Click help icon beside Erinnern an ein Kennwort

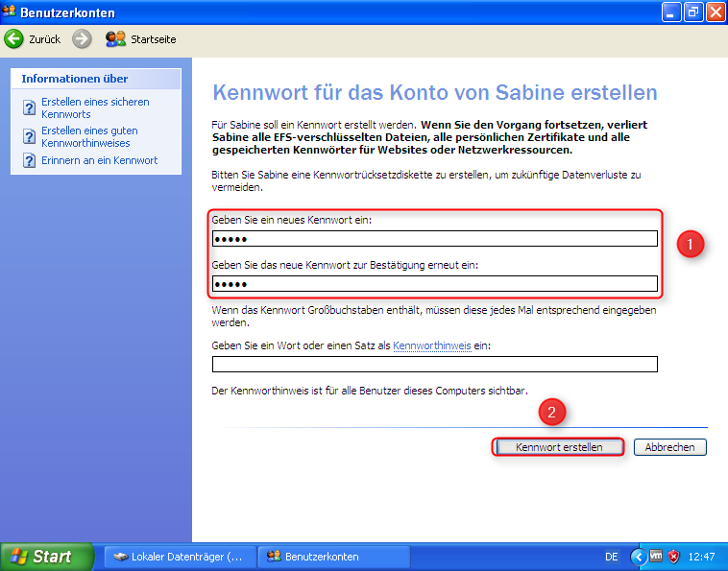pos(29,160)
